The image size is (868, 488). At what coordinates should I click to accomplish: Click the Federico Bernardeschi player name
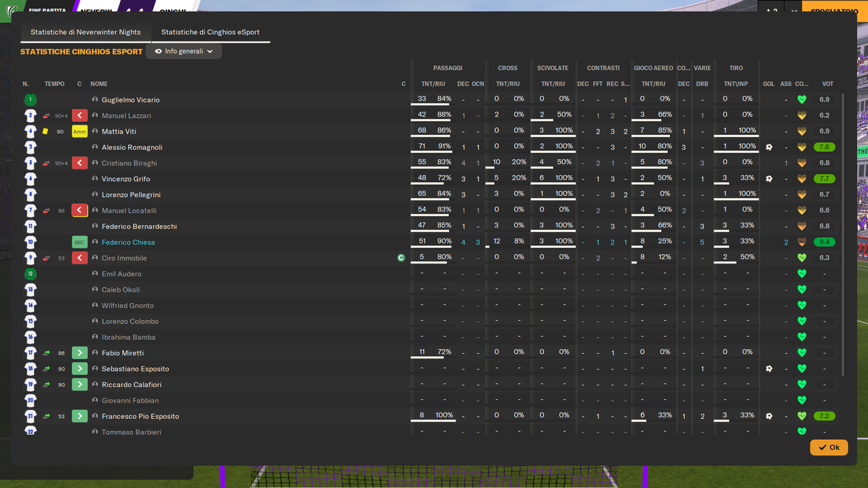139,226
